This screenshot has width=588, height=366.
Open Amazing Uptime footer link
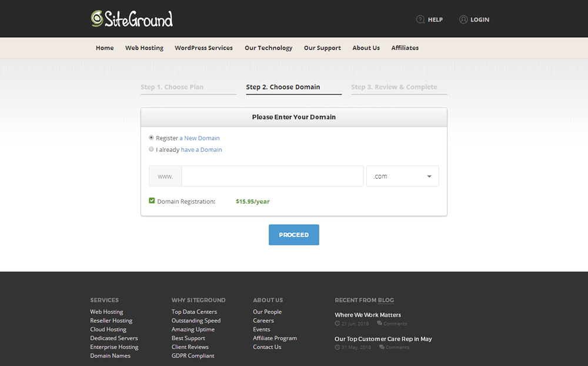193,330
